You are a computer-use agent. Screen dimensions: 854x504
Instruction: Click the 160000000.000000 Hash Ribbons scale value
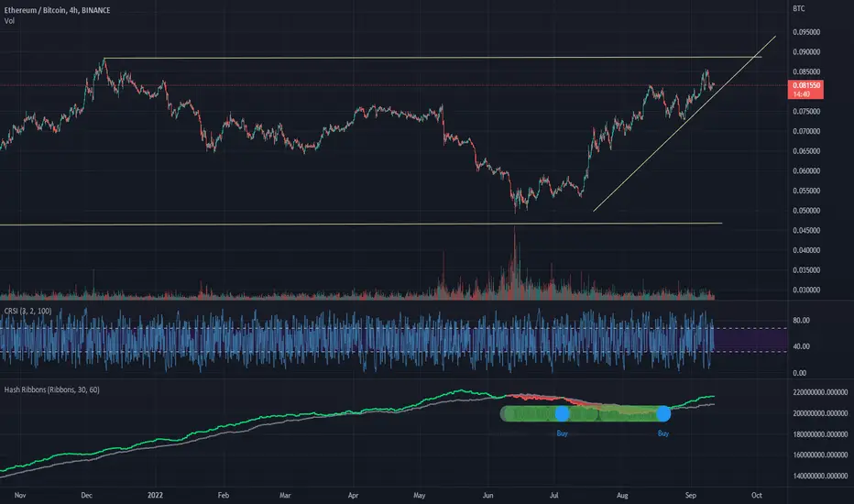(x=820, y=455)
